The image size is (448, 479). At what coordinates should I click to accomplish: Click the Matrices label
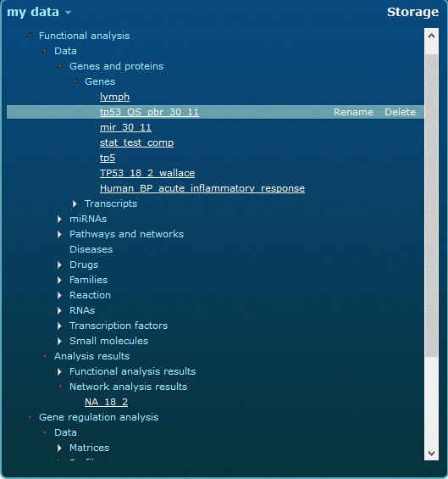click(x=89, y=448)
